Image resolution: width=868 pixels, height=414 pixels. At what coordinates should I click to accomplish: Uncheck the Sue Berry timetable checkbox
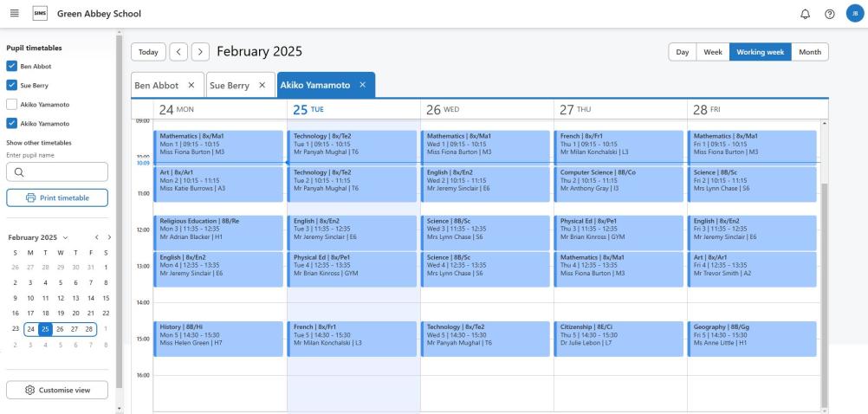tap(11, 85)
